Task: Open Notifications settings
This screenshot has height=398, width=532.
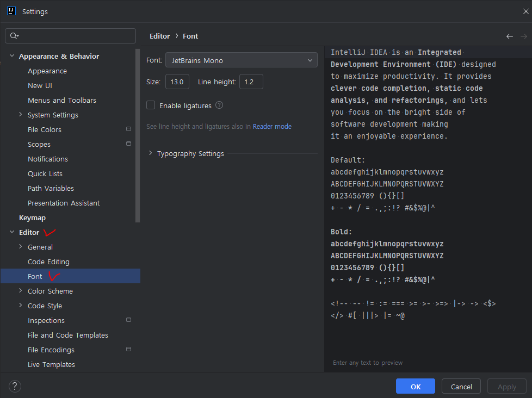Action: (48, 159)
